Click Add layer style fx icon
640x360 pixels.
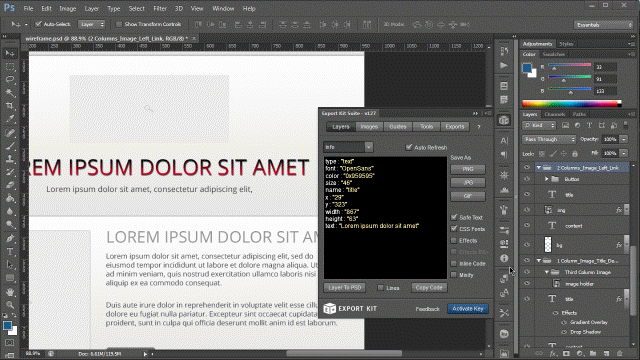552,353
